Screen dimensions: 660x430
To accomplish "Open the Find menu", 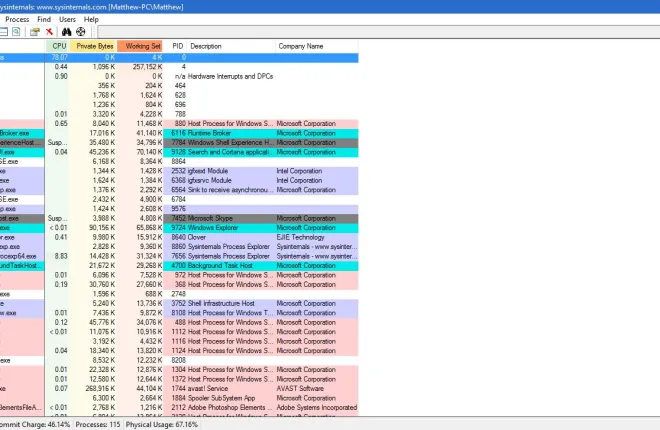I will point(44,19).
